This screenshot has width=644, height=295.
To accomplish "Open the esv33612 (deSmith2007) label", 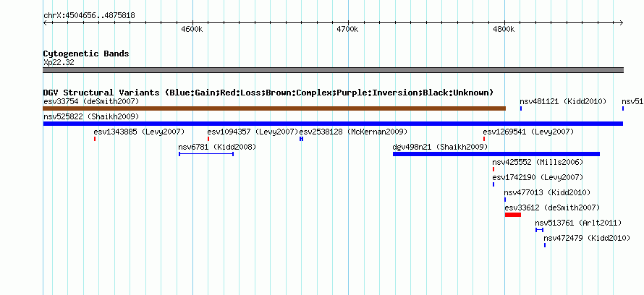I will point(552,208).
